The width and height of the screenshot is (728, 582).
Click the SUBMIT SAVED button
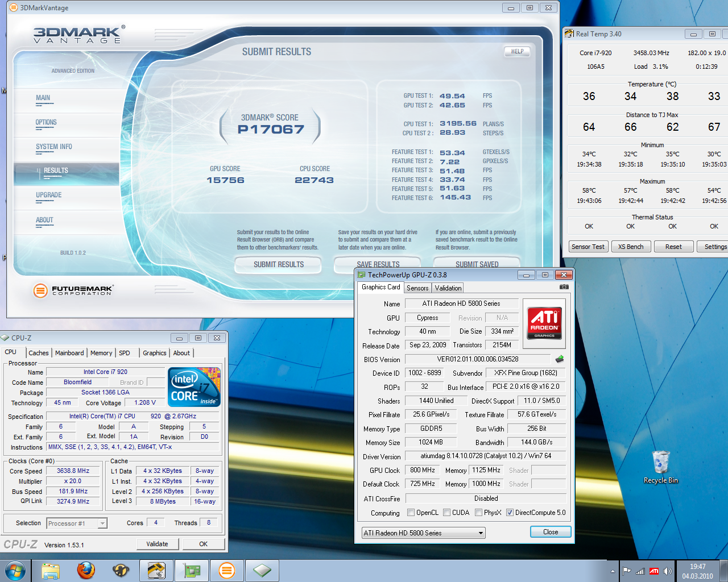coord(477,263)
